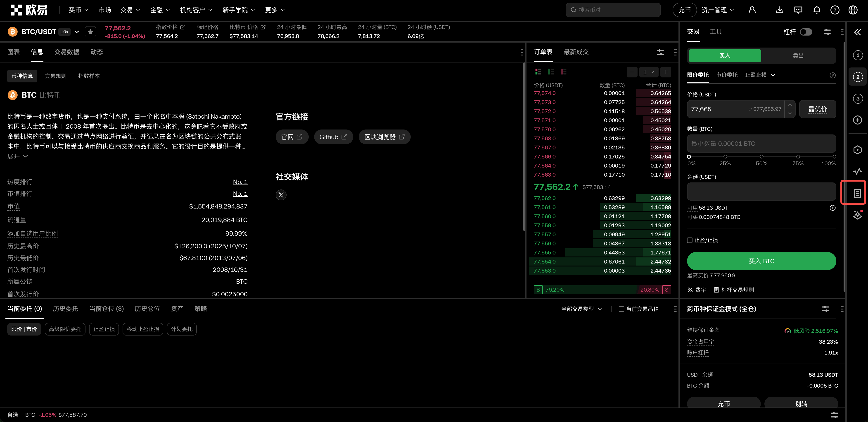This screenshot has width=868, height=422.
Task: Switch to the 工具 tab
Action: tap(716, 32)
